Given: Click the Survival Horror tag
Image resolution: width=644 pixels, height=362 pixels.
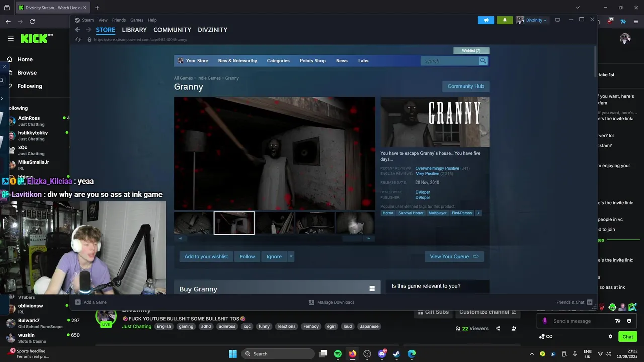Looking at the screenshot, I should click(x=411, y=213).
